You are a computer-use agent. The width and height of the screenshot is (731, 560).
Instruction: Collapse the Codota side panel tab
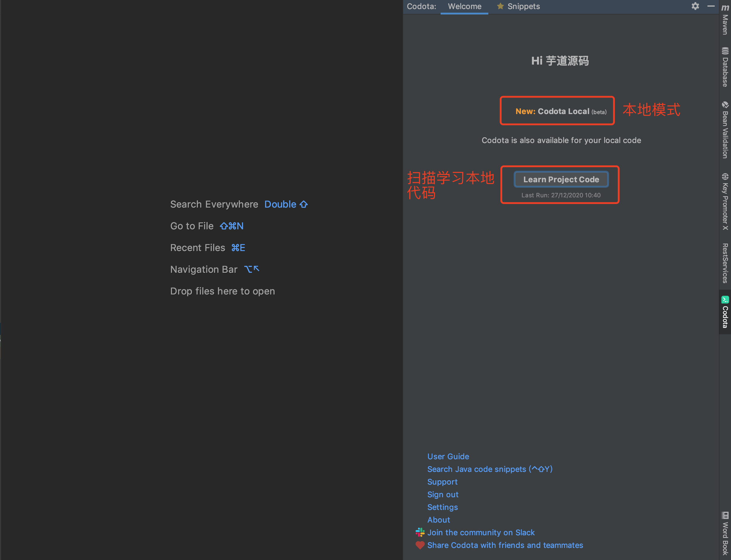(x=725, y=312)
